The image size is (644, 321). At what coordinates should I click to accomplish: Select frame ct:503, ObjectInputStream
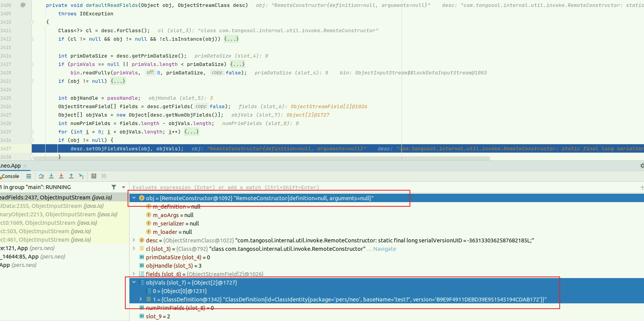point(64,231)
